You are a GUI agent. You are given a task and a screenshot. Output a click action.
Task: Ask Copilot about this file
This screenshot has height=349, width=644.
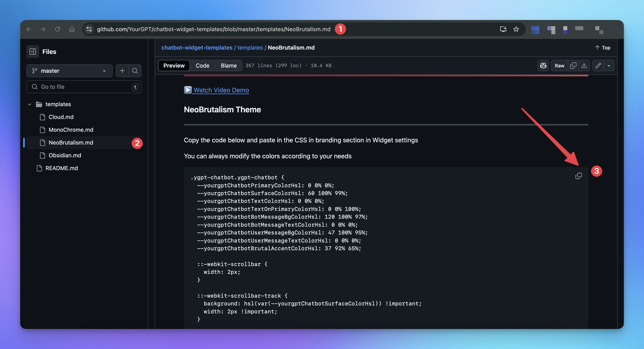click(543, 66)
